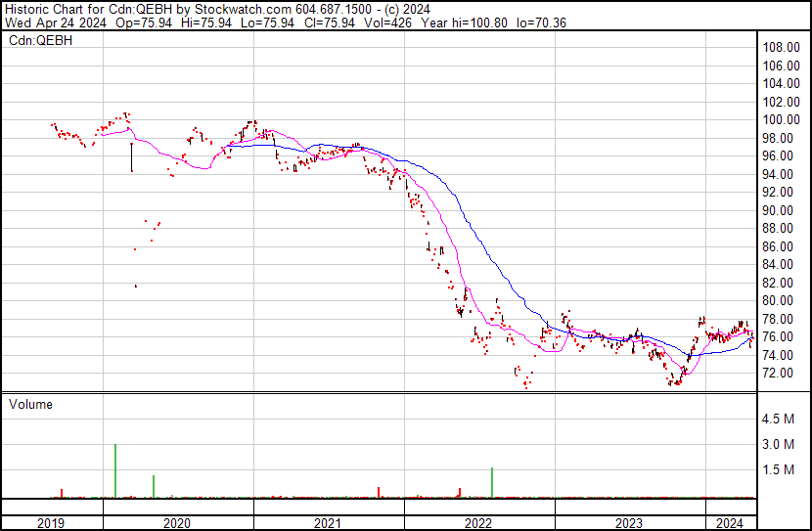The height and width of the screenshot is (531, 812).
Task: Click the tallest green volume bar near 3.0 M
Action: pyautogui.click(x=115, y=470)
